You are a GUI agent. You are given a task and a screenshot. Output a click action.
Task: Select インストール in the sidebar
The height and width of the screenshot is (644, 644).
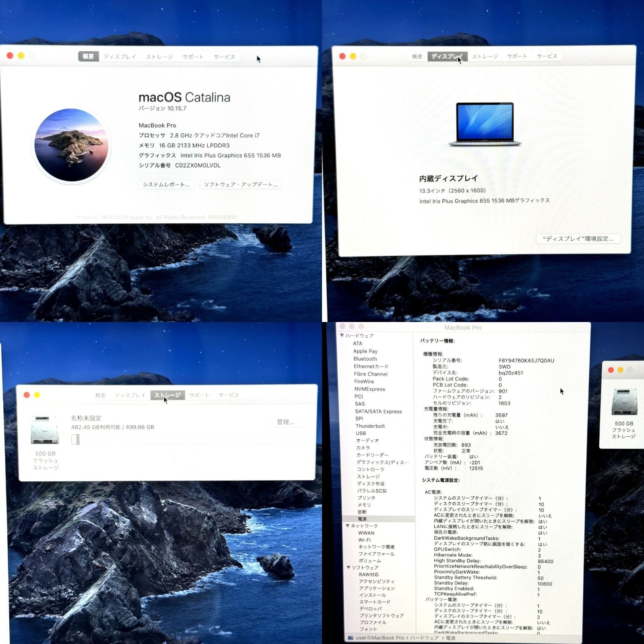click(x=373, y=595)
